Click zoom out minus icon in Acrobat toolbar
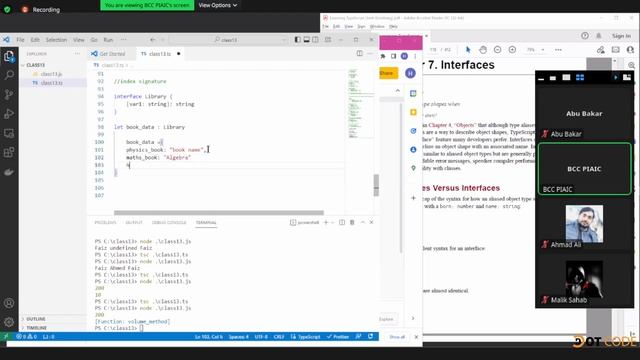640x360 pixels. click(498, 50)
